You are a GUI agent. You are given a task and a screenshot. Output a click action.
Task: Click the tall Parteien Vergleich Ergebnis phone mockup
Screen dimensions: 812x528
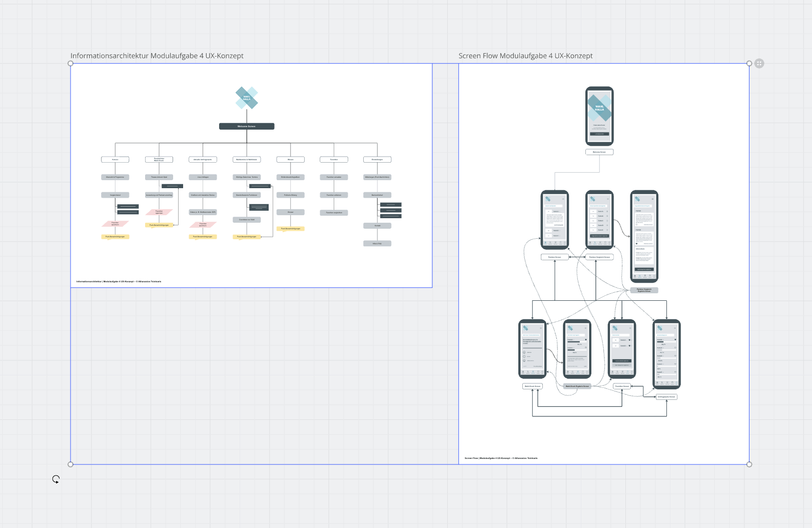pyautogui.click(x=644, y=236)
